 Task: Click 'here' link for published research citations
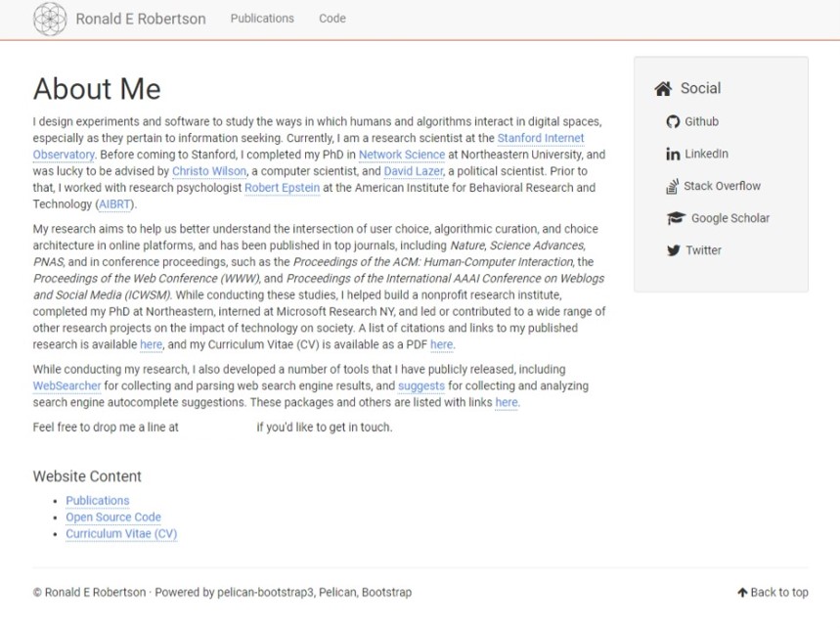(151, 345)
